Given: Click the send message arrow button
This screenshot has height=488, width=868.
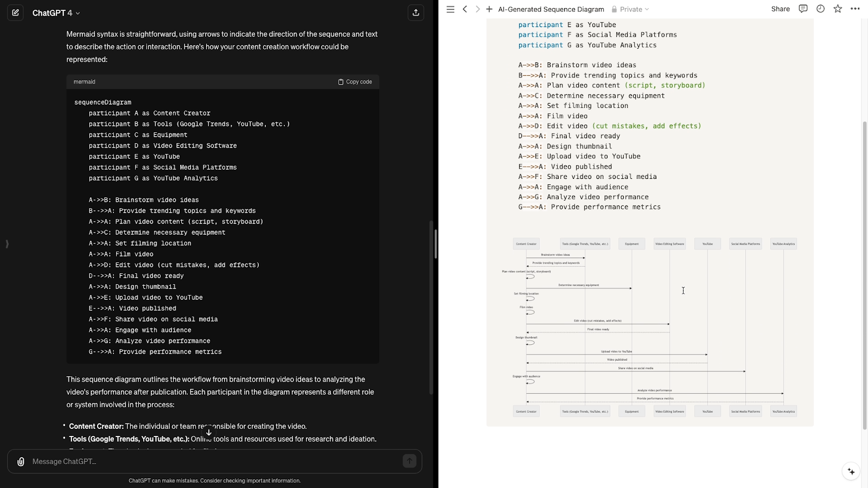Looking at the screenshot, I should click(410, 461).
